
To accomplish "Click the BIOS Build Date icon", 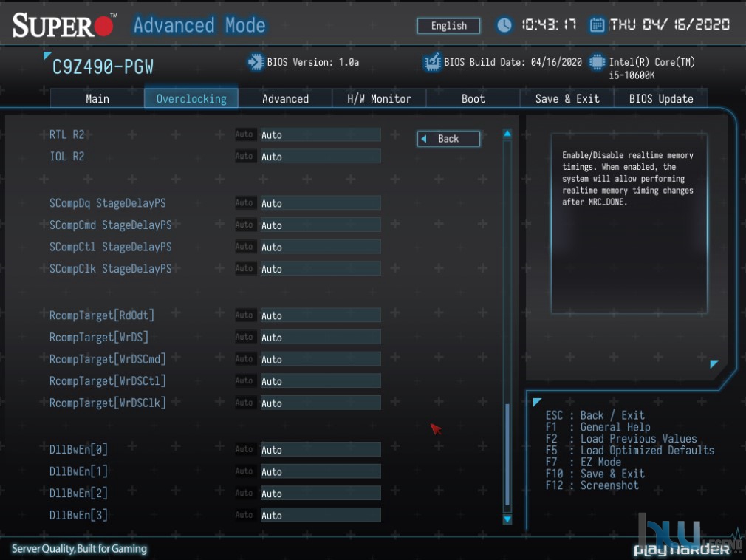I will [x=433, y=62].
